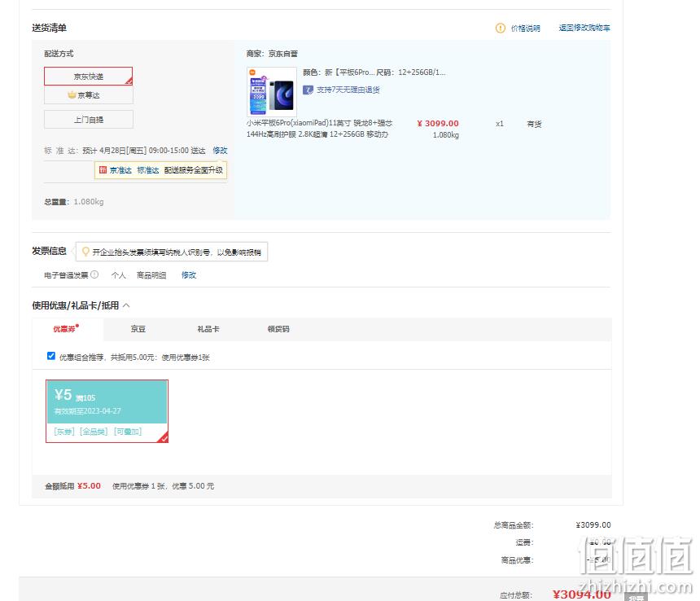Screen dimensions: 700x601
Task: Click the 标准达 link in upgrade notice
Action: coord(148,170)
